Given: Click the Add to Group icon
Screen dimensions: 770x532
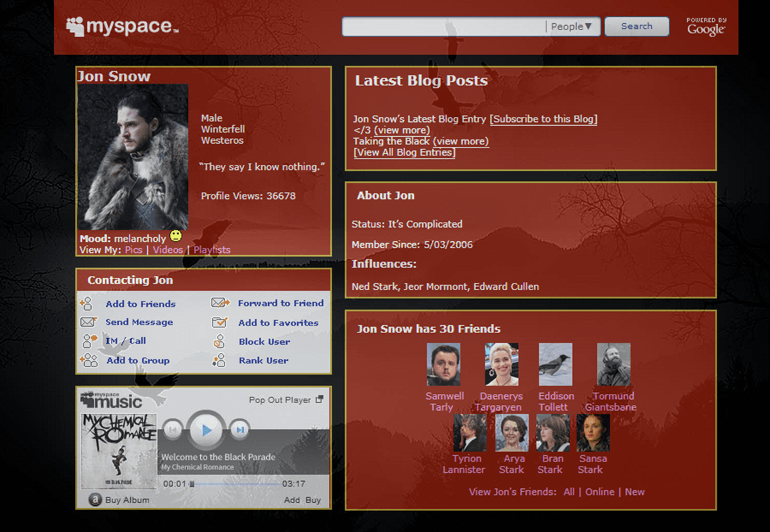Looking at the screenshot, I should point(89,360).
